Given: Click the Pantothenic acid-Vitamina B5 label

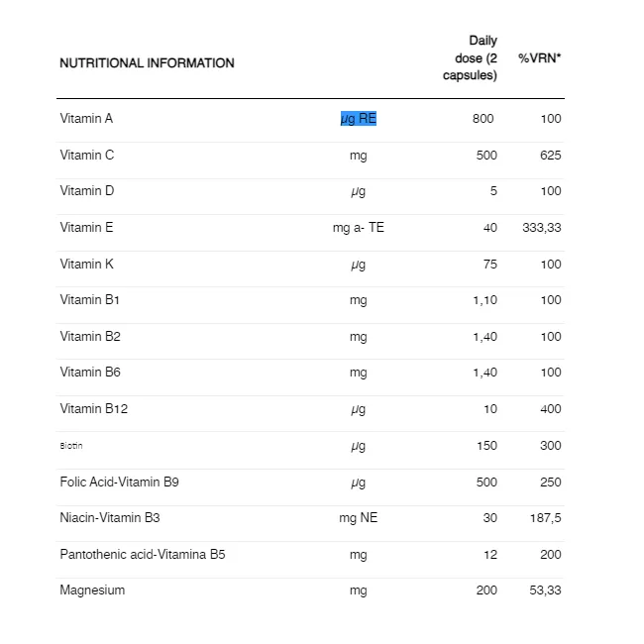Looking at the screenshot, I should click(x=143, y=555).
